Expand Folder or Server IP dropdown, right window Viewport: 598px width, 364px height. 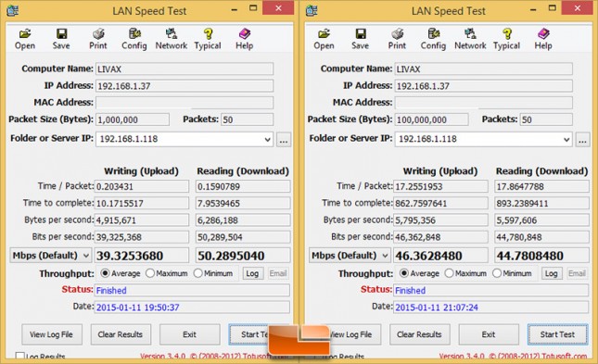tap(566, 140)
